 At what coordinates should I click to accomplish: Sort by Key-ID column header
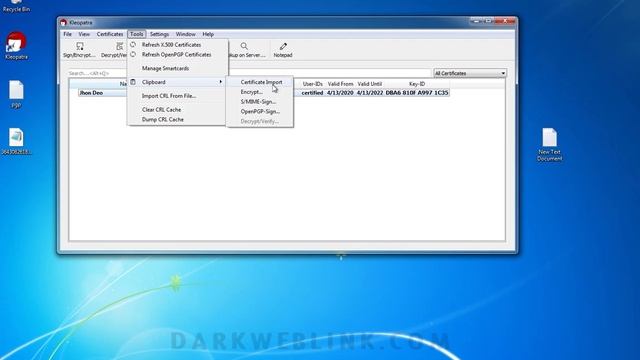(x=417, y=84)
